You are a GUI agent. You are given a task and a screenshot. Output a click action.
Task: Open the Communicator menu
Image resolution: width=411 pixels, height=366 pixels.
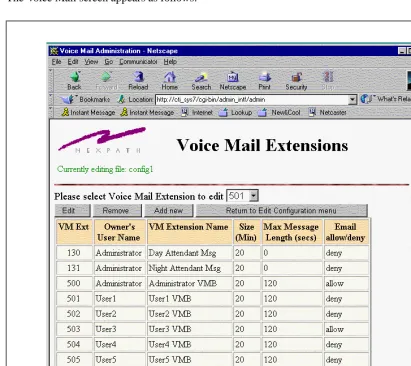coord(138,62)
